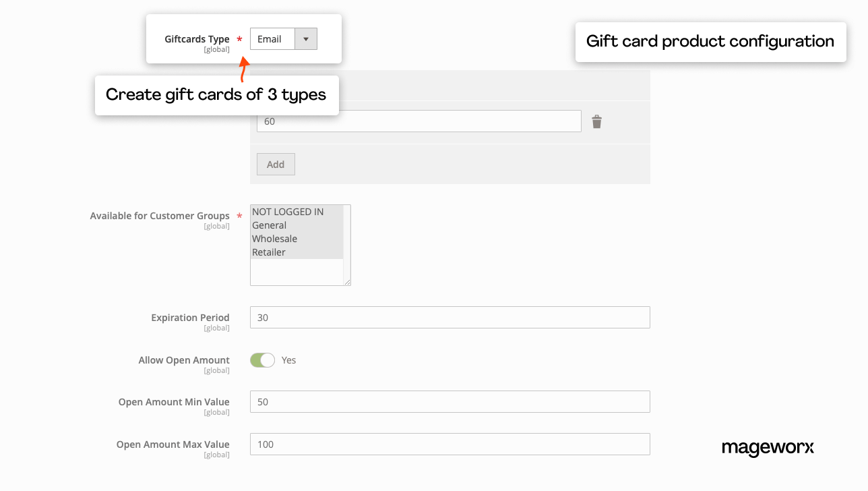Click the Create gift cards of 3 types callout

click(216, 95)
